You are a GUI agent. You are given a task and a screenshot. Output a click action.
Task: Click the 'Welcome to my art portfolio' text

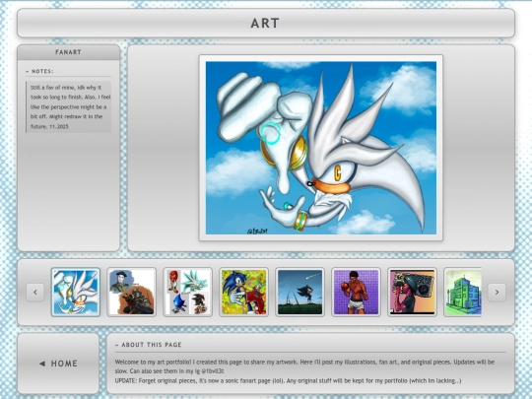pos(304,366)
